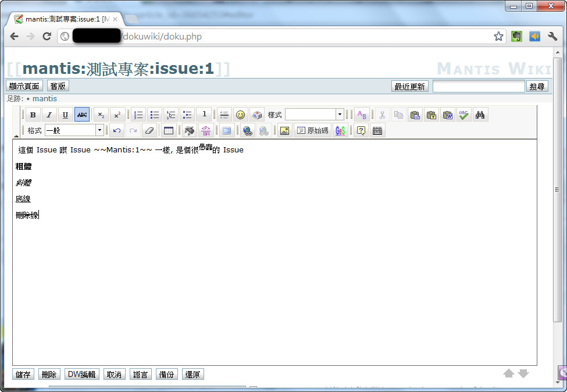Click the scissors cut icon
567x392 pixels.
point(383,115)
